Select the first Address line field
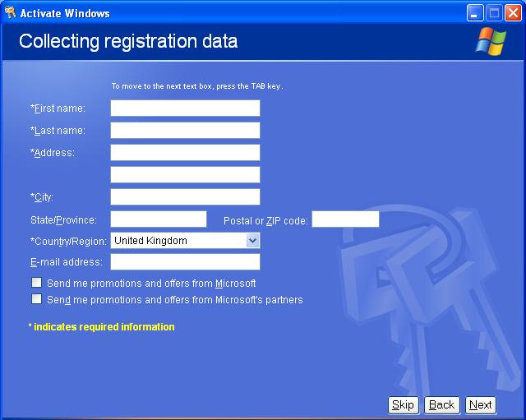Screen dimensions: 526x420 click(185, 153)
